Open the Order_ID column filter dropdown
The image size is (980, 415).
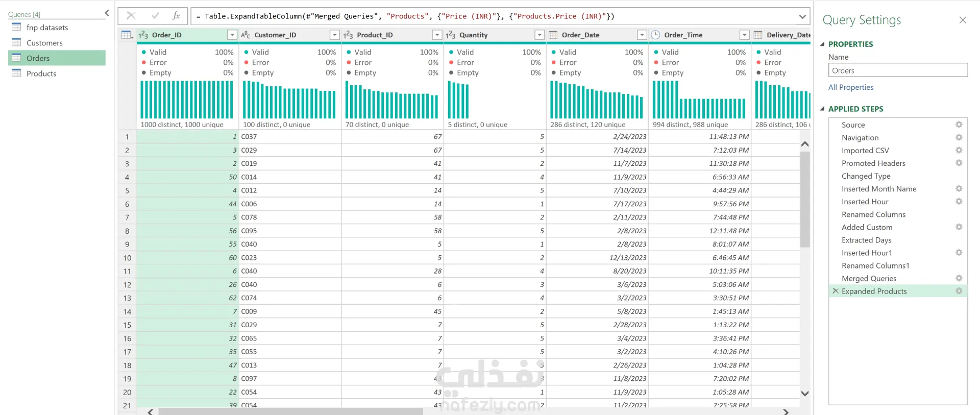(x=232, y=35)
